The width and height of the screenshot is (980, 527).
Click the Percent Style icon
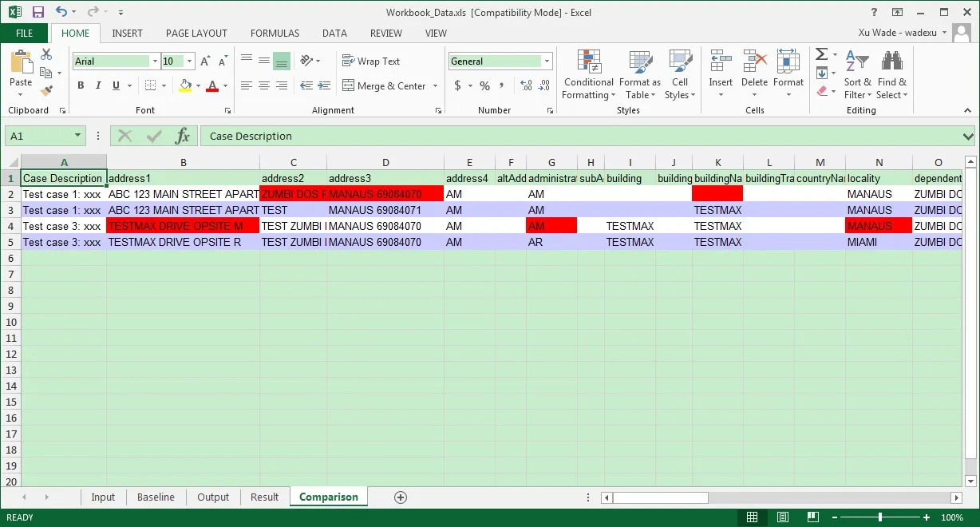point(484,85)
